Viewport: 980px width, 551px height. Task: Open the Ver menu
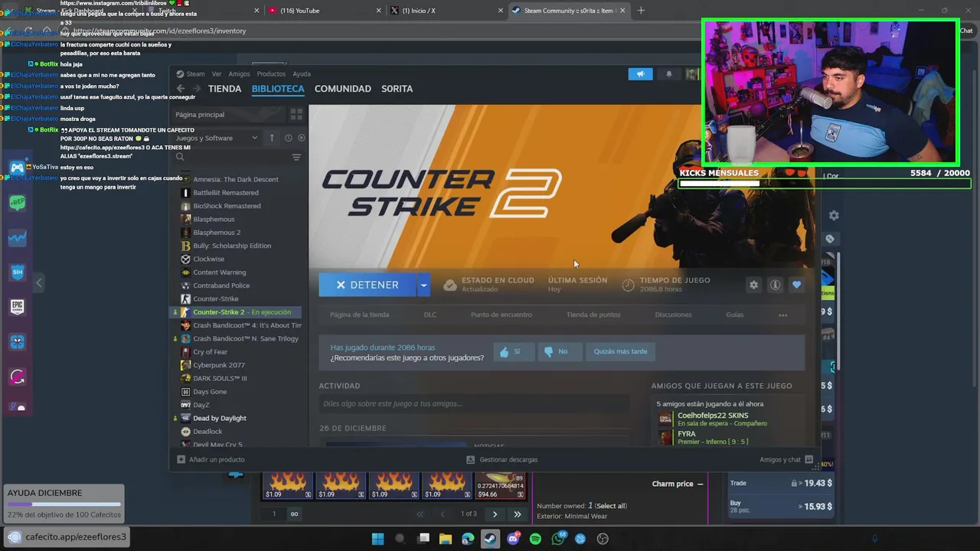pos(217,74)
